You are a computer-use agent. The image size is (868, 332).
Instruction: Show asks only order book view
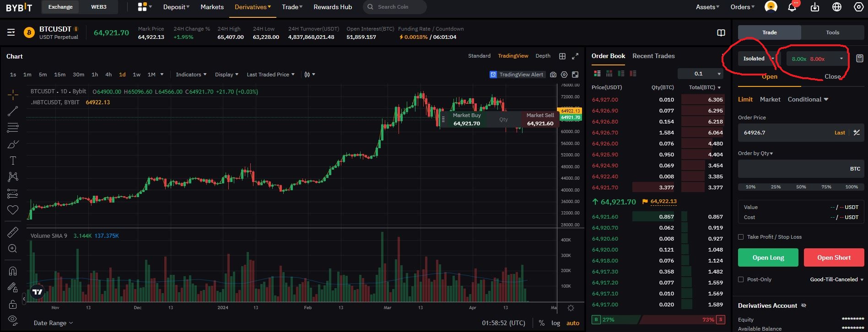point(633,74)
